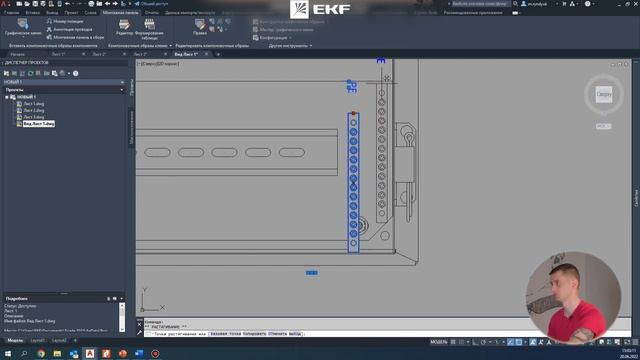Viewport: 640px width, 360px height.
Task: Click the Графическое меню icon in ribbon
Action: [x=22, y=24]
